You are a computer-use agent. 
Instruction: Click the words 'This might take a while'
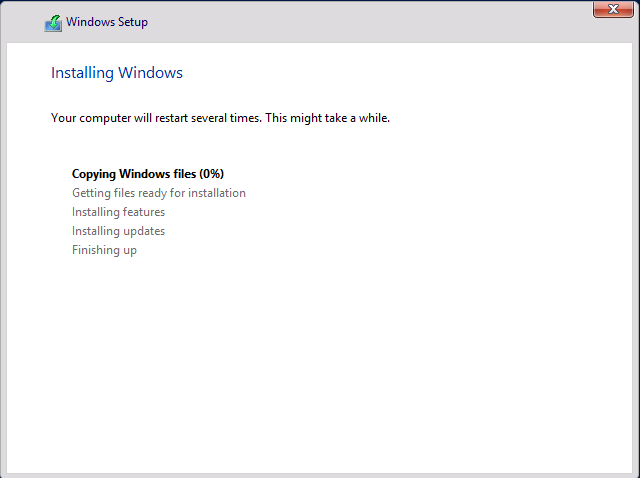329,118
